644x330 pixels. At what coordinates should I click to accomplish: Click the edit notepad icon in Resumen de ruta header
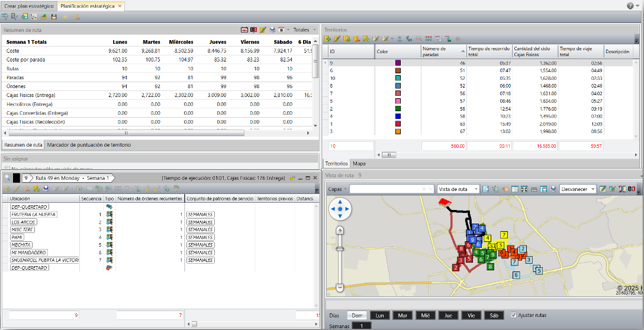(x=263, y=30)
